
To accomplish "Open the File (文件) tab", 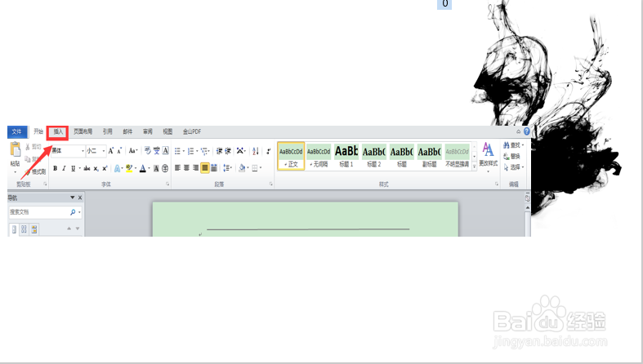I will (x=17, y=132).
